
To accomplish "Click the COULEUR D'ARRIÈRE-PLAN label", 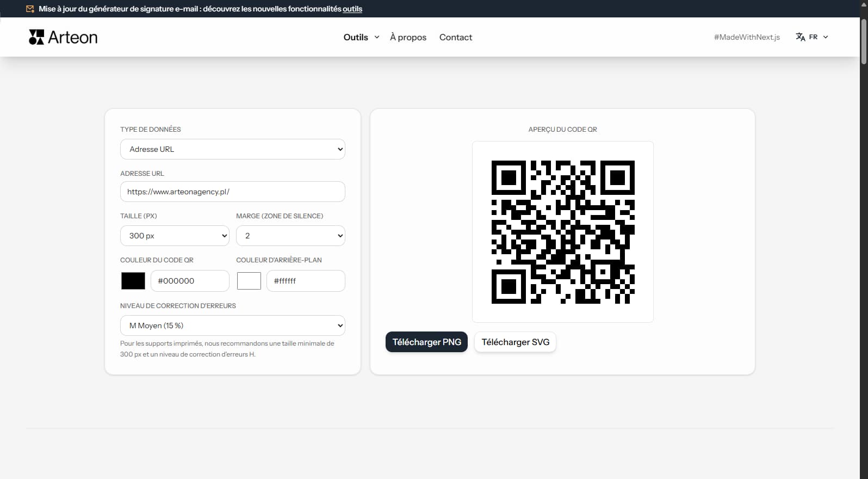I will 279,260.
